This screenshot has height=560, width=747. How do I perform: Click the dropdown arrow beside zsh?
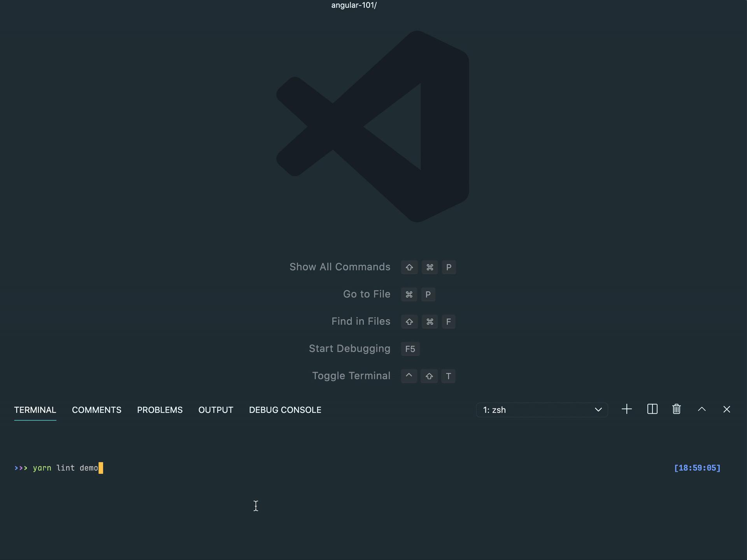[x=598, y=410]
